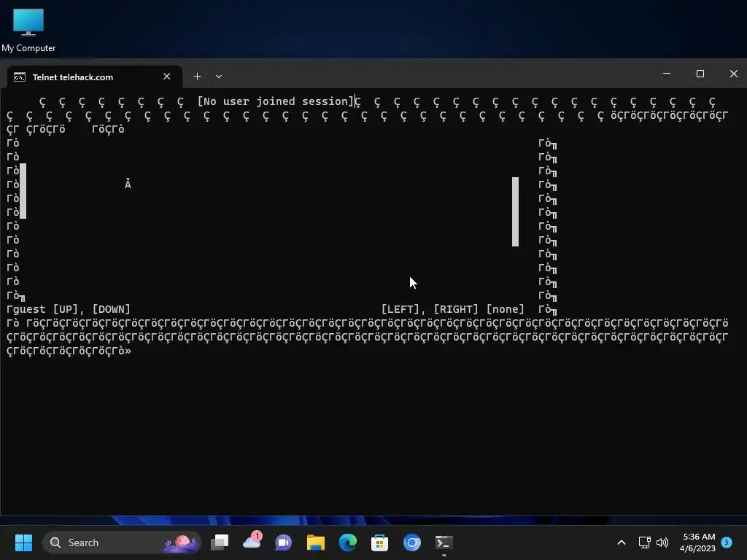Open the Windows Start menu
747x560 pixels.
tap(23, 542)
